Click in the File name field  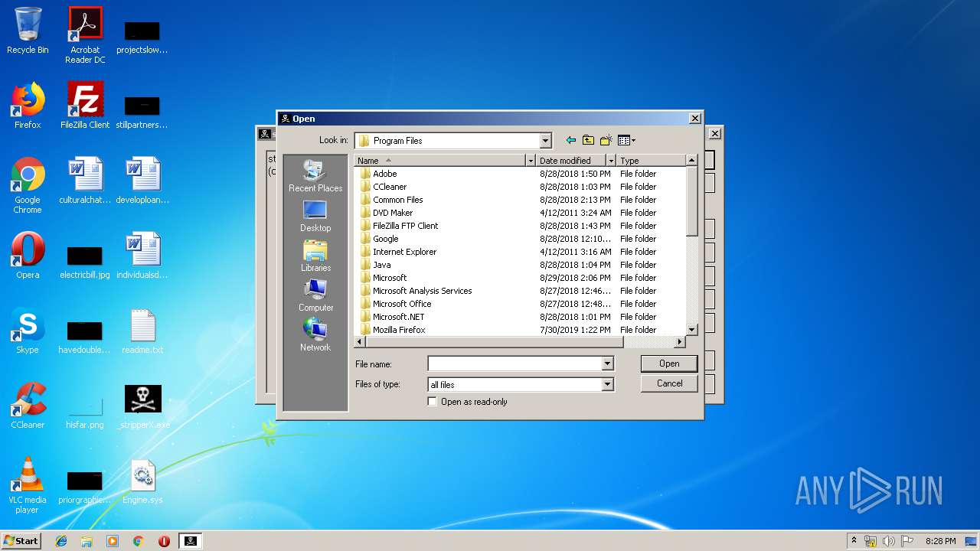click(515, 364)
